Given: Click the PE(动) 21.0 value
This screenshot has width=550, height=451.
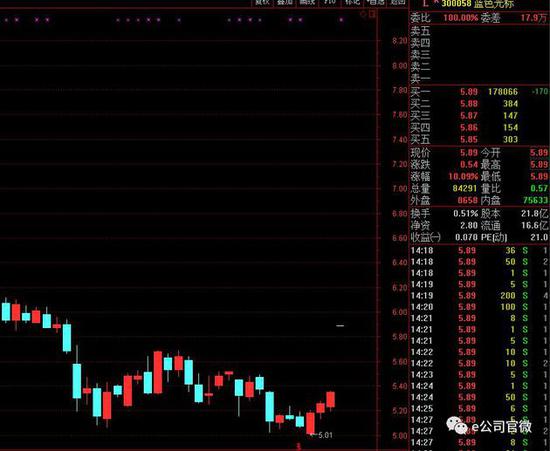Looking at the screenshot, I should pyautogui.click(x=539, y=237).
